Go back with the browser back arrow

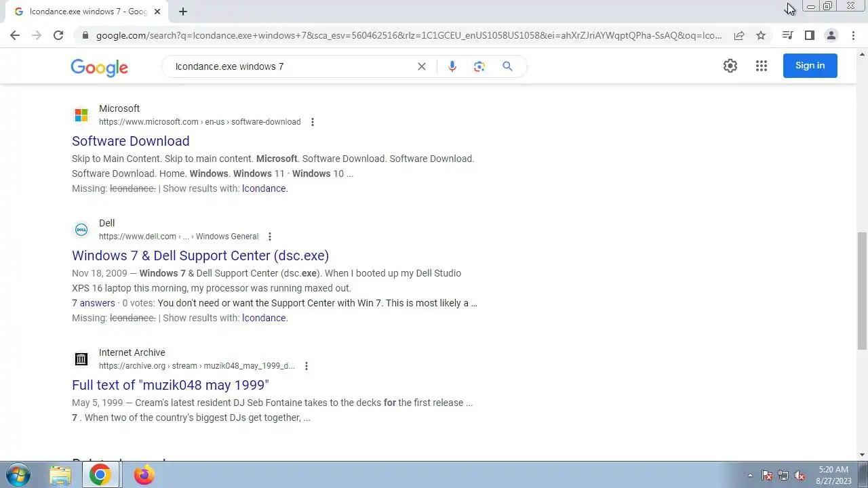point(15,35)
